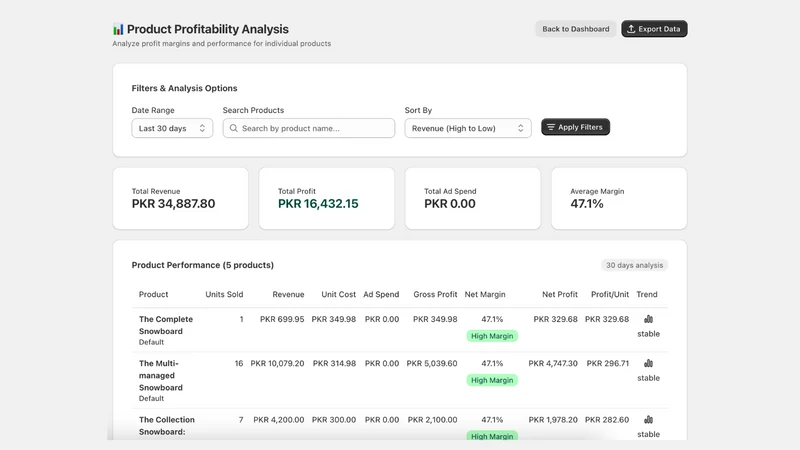Click the Total Profit value PKR 16,432.15
Image resolution: width=800 pixels, height=450 pixels.
point(318,204)
